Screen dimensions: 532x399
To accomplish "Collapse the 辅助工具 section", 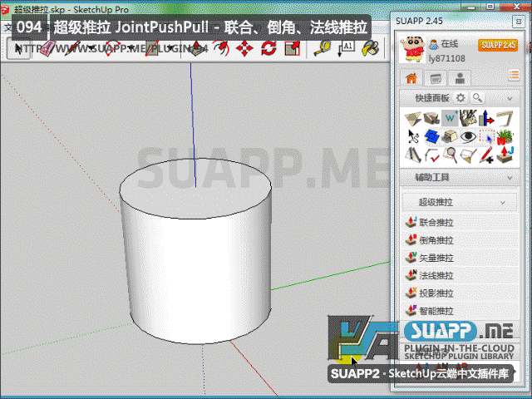I will (x=510, y=178).
